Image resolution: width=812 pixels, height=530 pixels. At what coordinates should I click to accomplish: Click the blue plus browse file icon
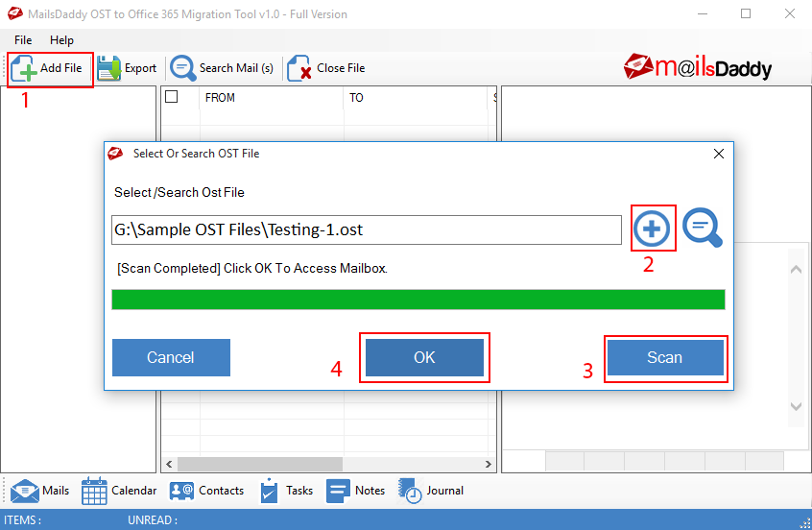653,229
